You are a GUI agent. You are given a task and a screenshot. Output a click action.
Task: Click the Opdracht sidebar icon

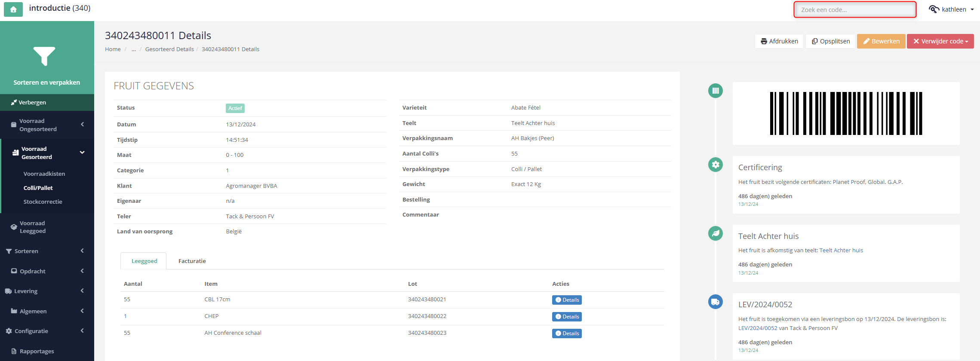coord(14,271)
